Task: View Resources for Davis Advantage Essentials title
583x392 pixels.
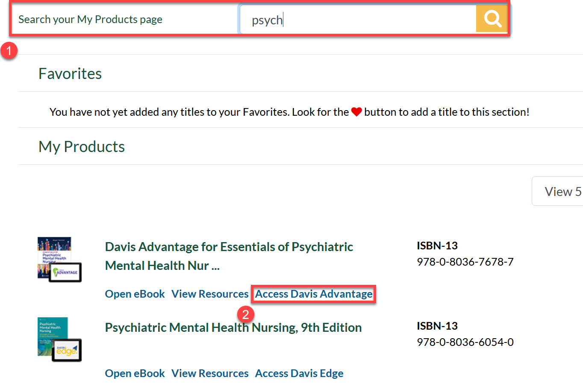Action: click(x=210, y=294)
